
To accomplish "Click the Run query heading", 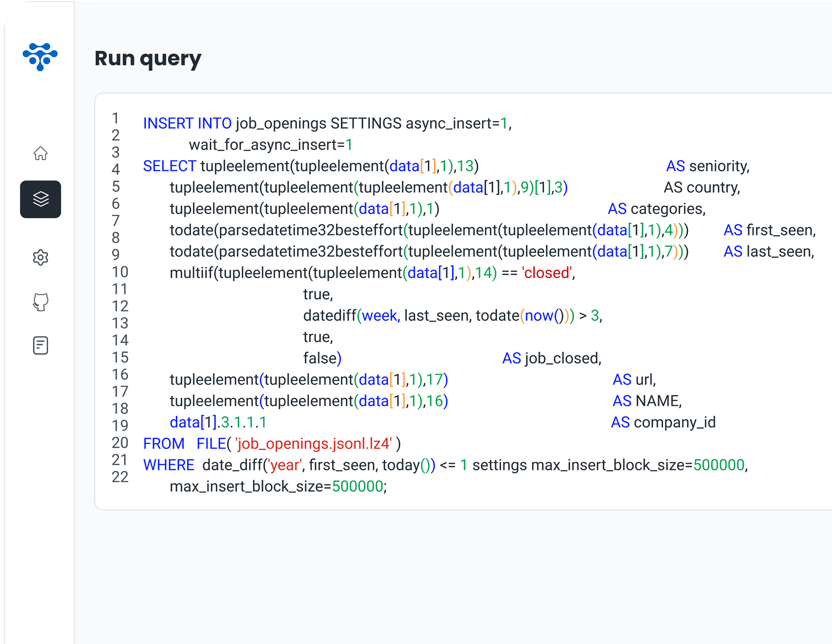I will point(148,59).
